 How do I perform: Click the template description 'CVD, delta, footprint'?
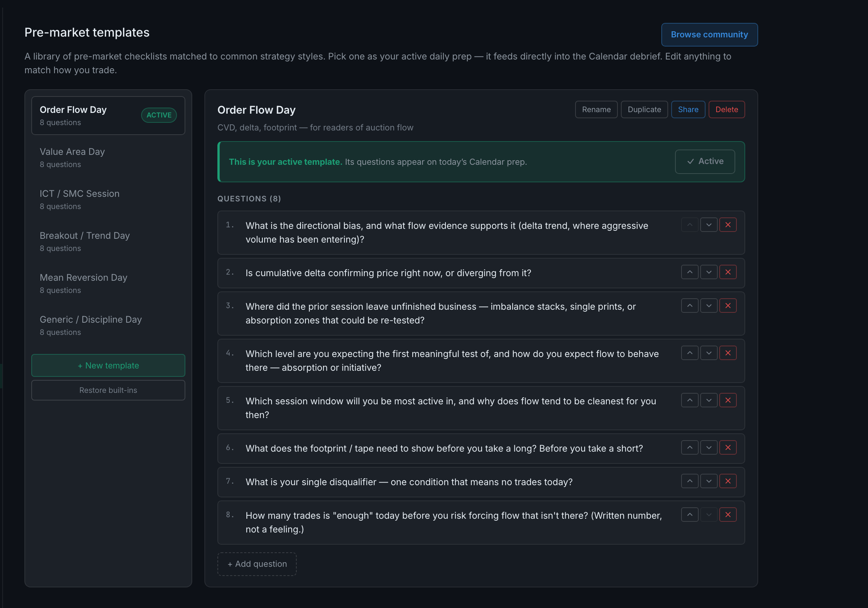(x=315, y=128)
